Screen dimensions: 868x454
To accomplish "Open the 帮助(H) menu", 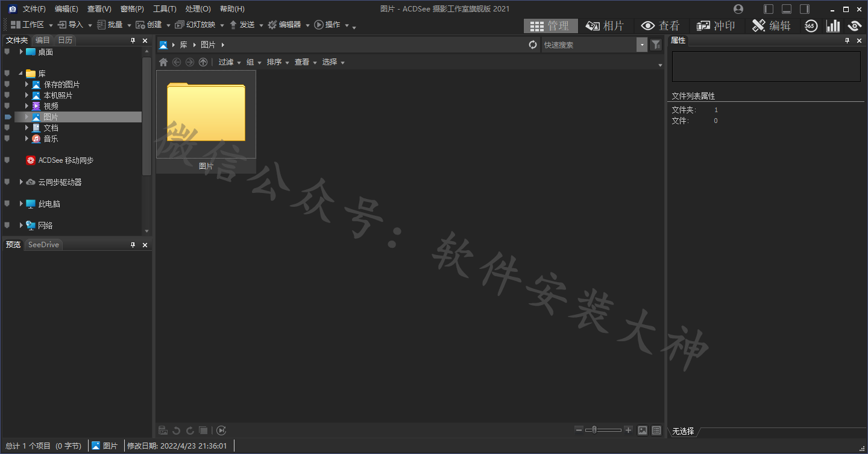I will pyautogui.click(x=232, y=9).
